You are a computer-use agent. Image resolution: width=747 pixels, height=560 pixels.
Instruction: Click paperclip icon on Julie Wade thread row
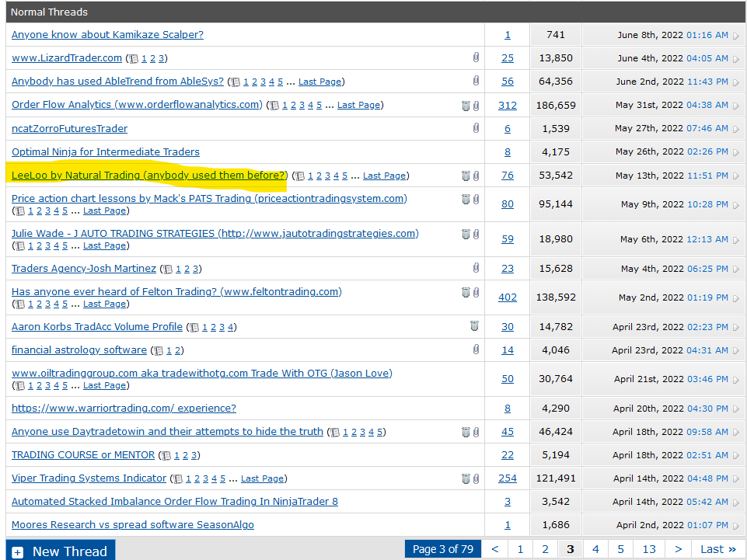point(476,234)
